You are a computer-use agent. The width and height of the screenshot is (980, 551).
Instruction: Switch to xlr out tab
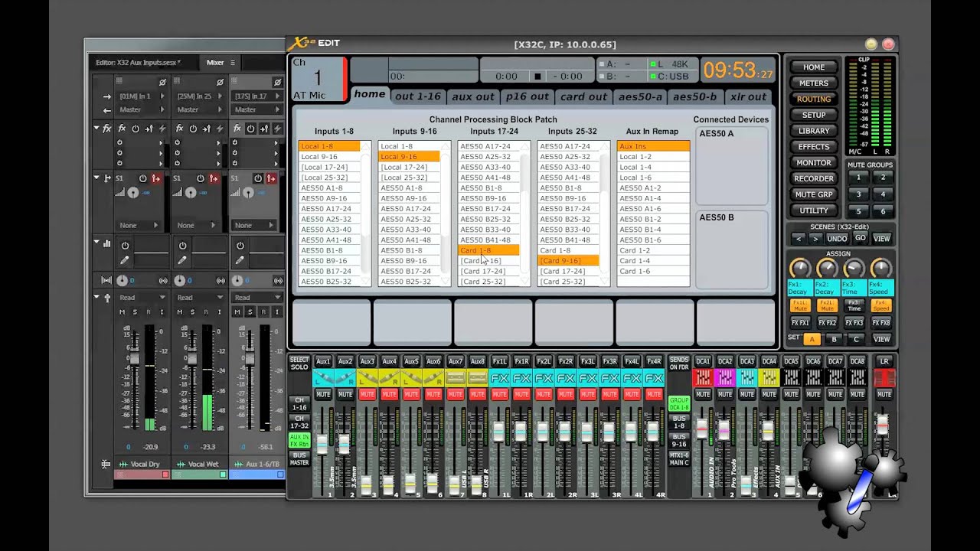click(749, 96)
